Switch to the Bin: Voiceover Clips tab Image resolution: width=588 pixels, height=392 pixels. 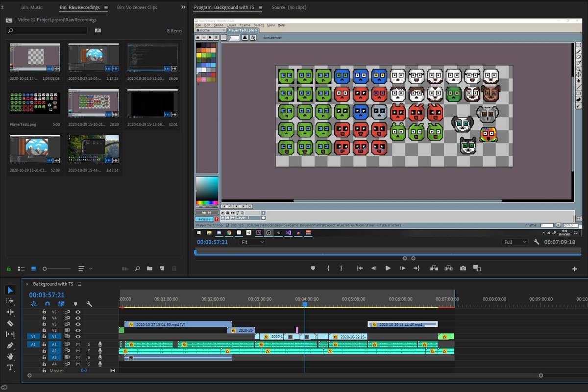pos(137,8)
